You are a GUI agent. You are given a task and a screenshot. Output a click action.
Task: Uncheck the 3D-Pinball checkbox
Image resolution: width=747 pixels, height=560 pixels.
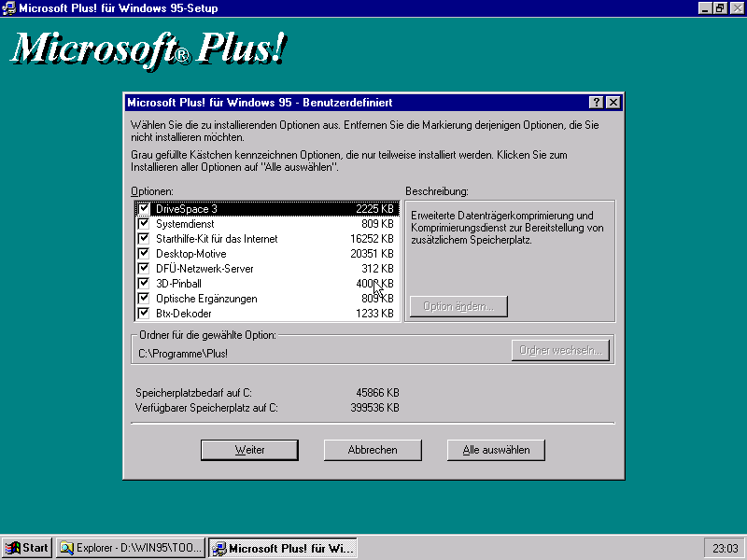(144, 284)
